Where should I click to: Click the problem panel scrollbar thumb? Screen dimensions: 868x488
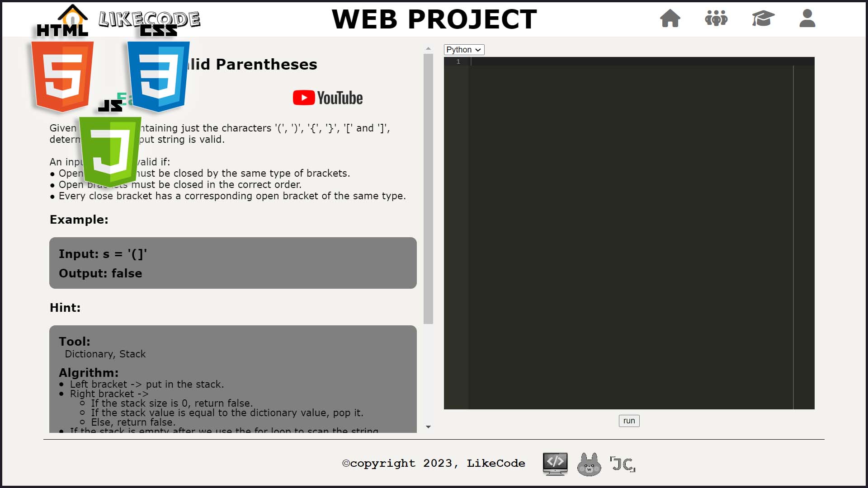pos(428,189)
